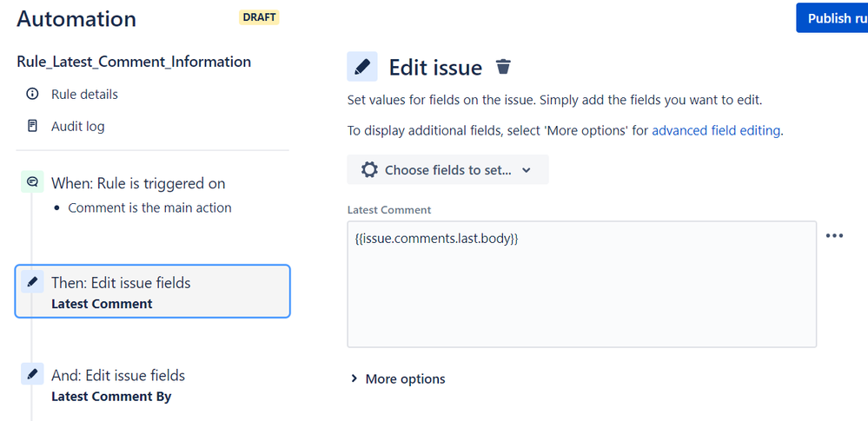Click the chevron arrow on Choose fields to set

(x=527, y=170)
